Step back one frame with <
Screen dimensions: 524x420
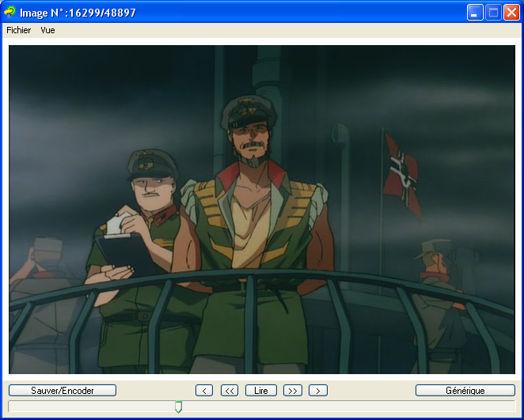click(204, 390)
